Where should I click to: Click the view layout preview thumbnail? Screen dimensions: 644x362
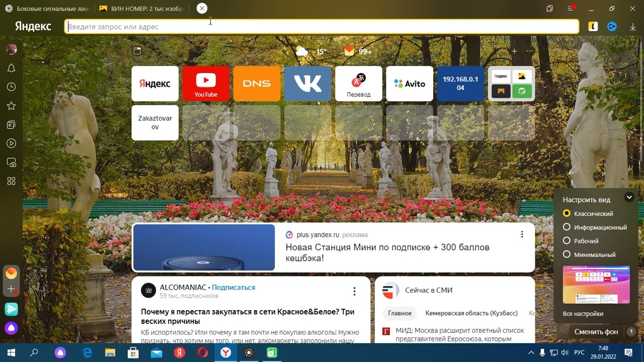596,285
